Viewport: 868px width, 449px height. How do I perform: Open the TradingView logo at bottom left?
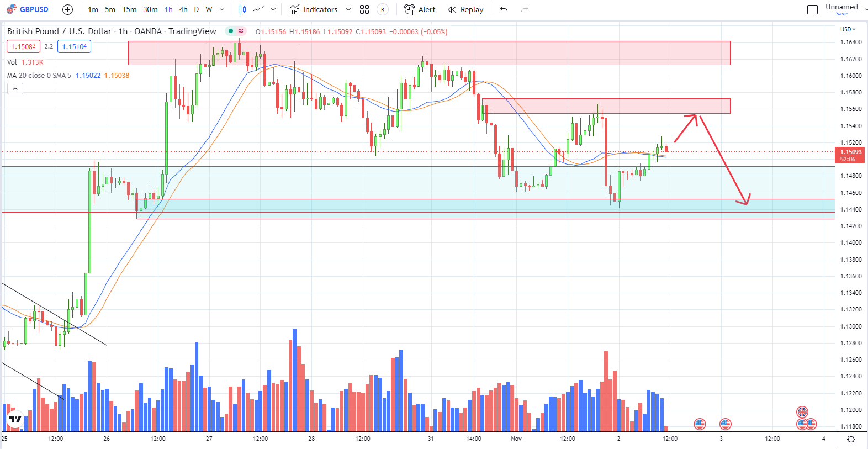[15, 420]
